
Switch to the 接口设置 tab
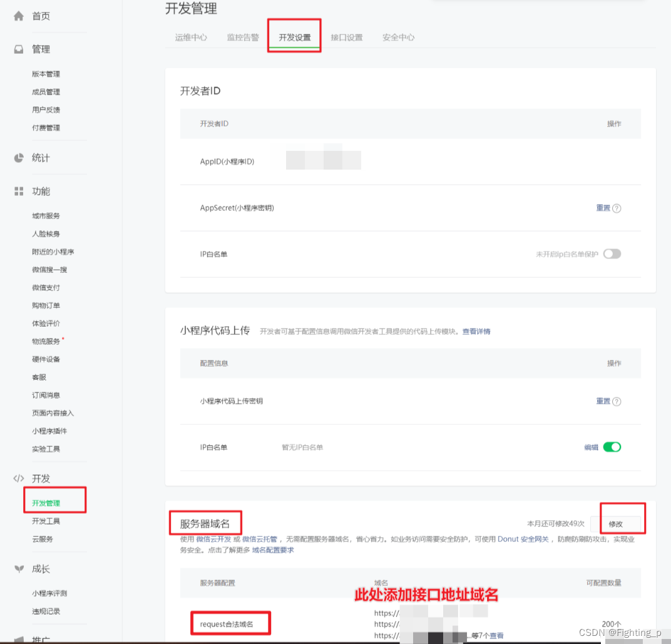347,37
